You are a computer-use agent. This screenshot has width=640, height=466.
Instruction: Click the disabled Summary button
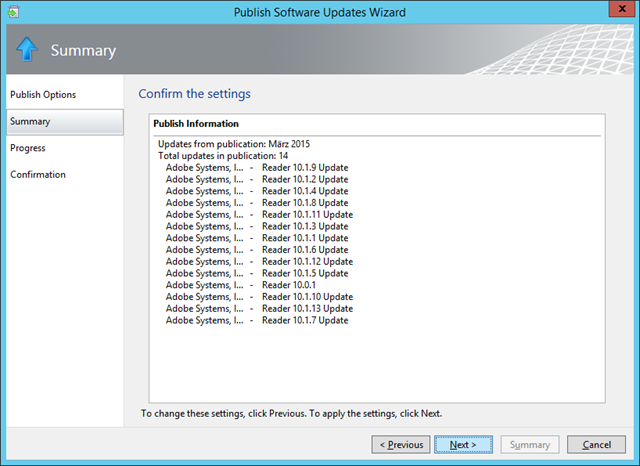point(530,444)
